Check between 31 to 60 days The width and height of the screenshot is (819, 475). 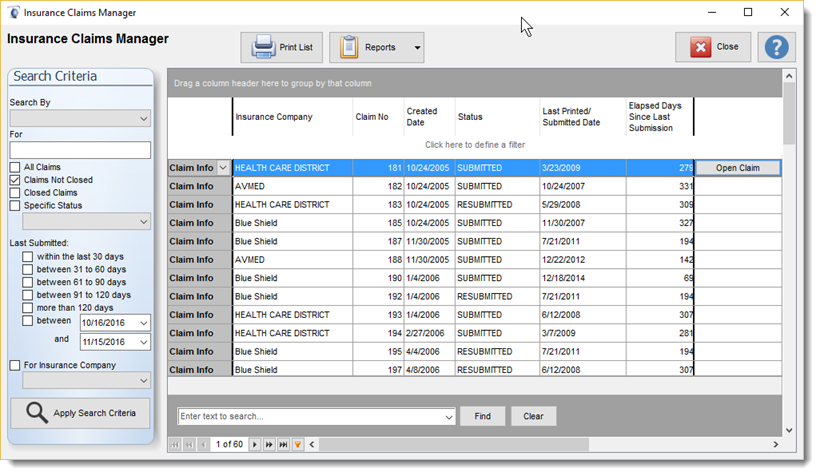click(28, 270)
